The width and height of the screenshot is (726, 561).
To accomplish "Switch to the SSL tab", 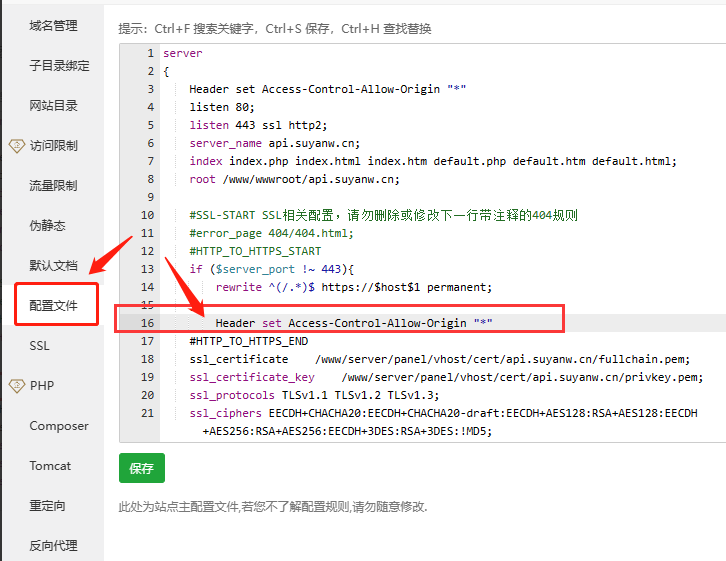I will click(39, 346).
